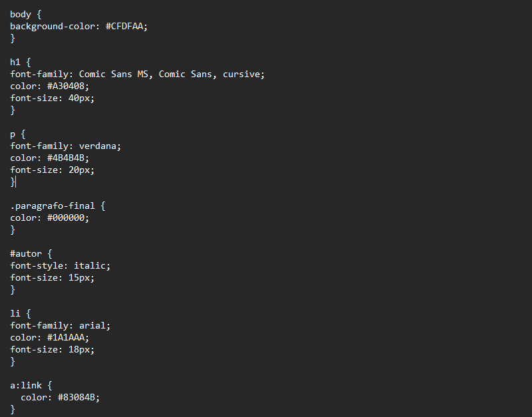The image size is (532, 417).
Task: Click the italic font-style value
Action: 90,265
